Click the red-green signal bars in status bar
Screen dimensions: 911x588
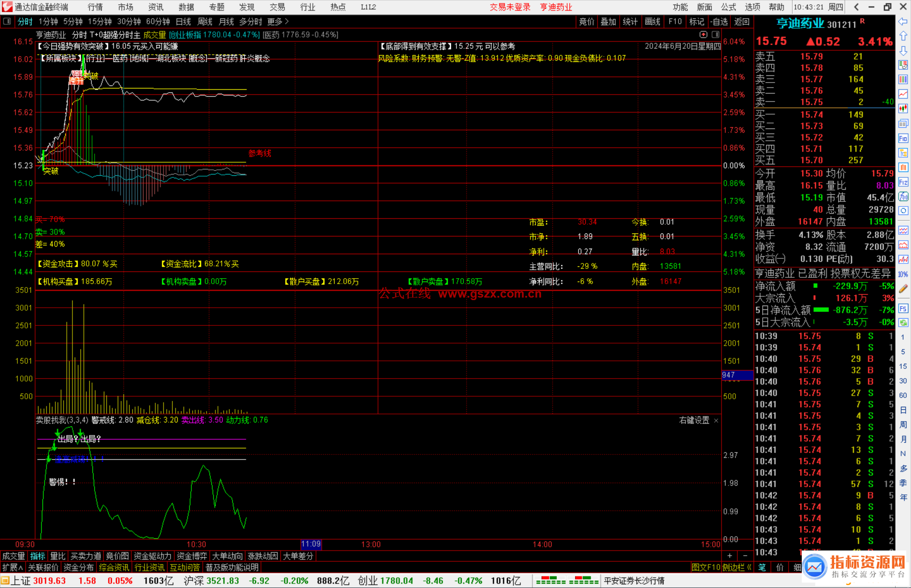pos(567,581)
